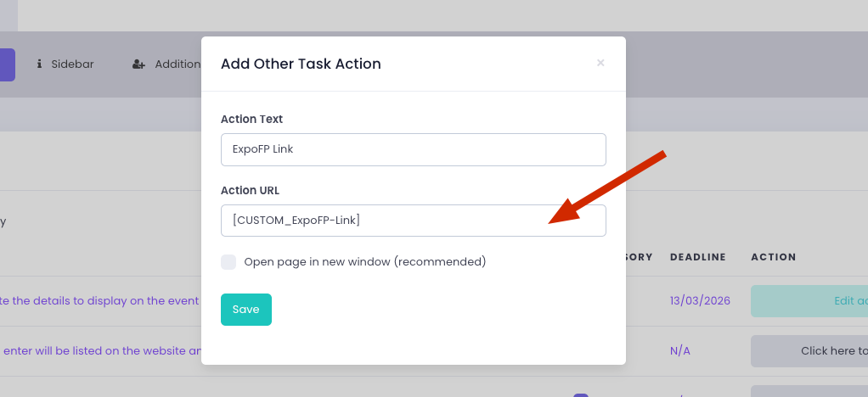868x397 pixels.
Task: Click the N/A deadline link
Action: pos(679,350)
